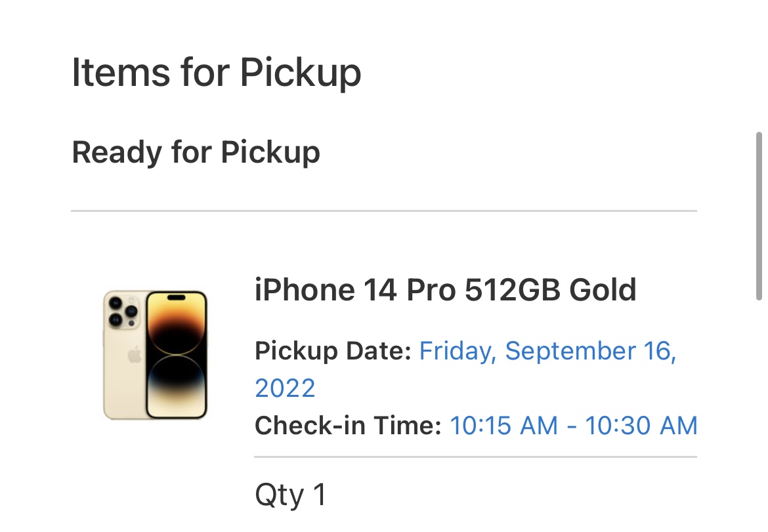Click 512GB storage text in product title

click(512, 290)
